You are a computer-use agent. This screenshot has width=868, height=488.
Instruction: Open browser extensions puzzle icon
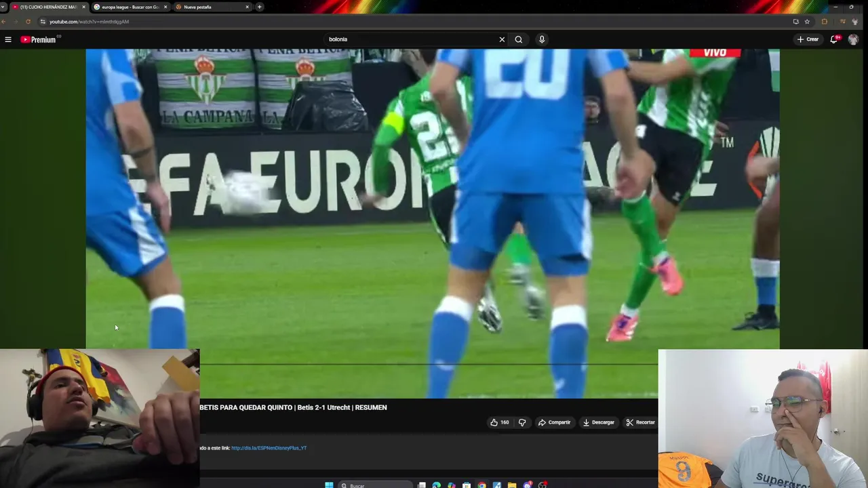click(x=825, y=22)
